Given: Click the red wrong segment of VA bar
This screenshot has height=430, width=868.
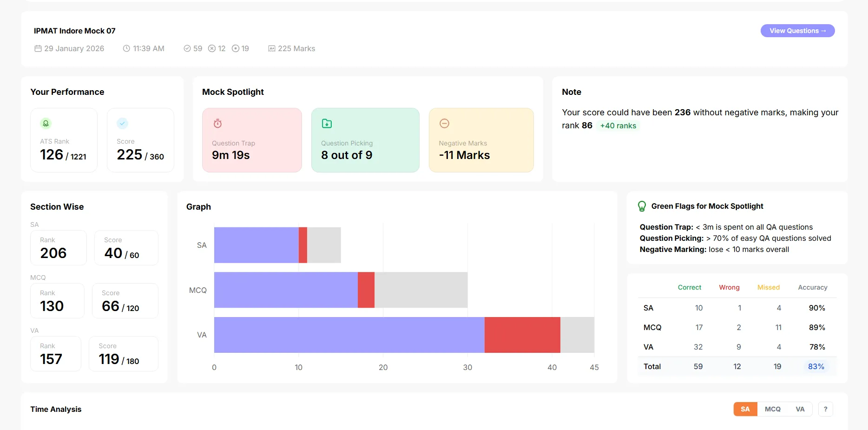Looking at the screenshot, I should coord(522,335).
